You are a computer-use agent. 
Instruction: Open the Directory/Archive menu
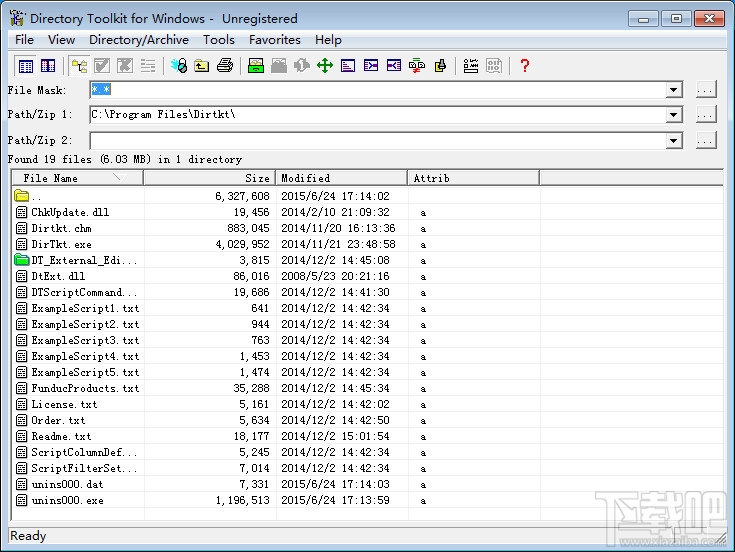[138, 40]
